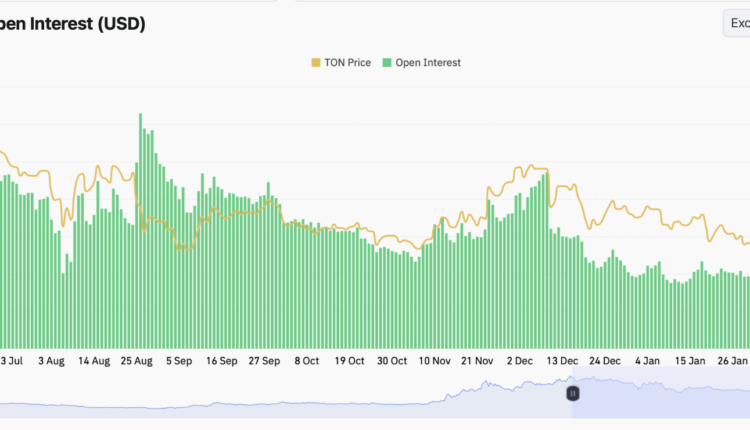The width and height of the screenshot is (750, 430).
Task: Click the 8 Oct date axis label
Action: click(x=306, y=360)
